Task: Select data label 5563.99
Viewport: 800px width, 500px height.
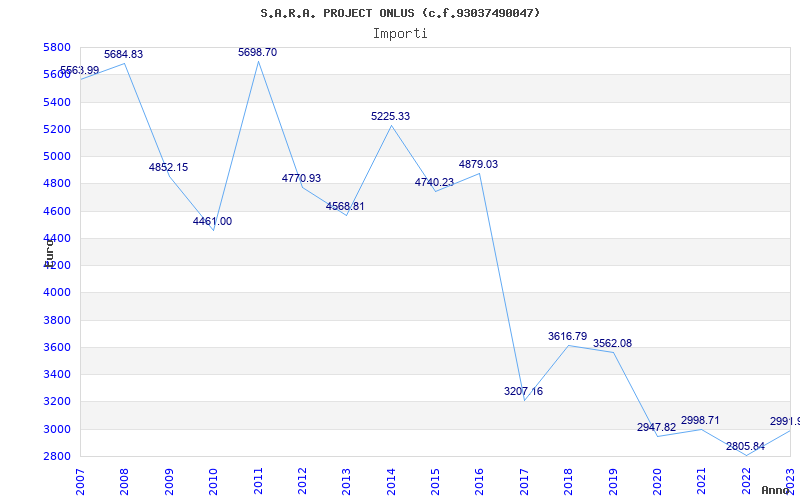Action: tap(80, 70)
